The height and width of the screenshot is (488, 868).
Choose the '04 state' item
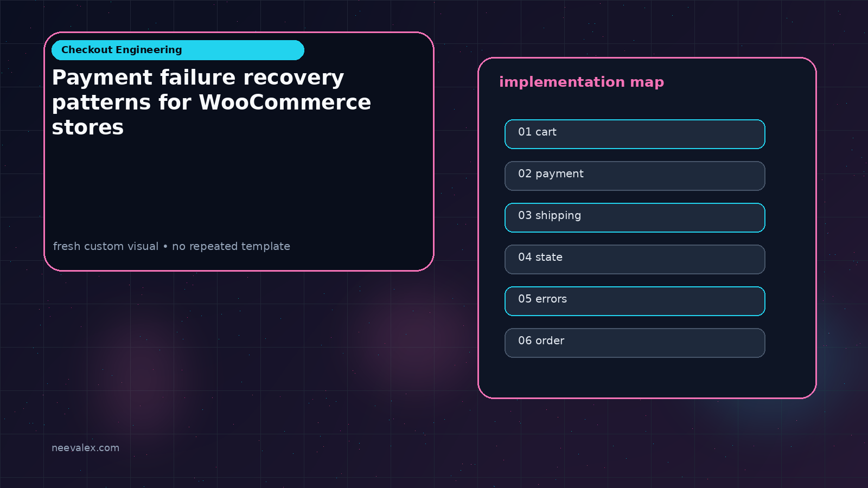point(635,259)
